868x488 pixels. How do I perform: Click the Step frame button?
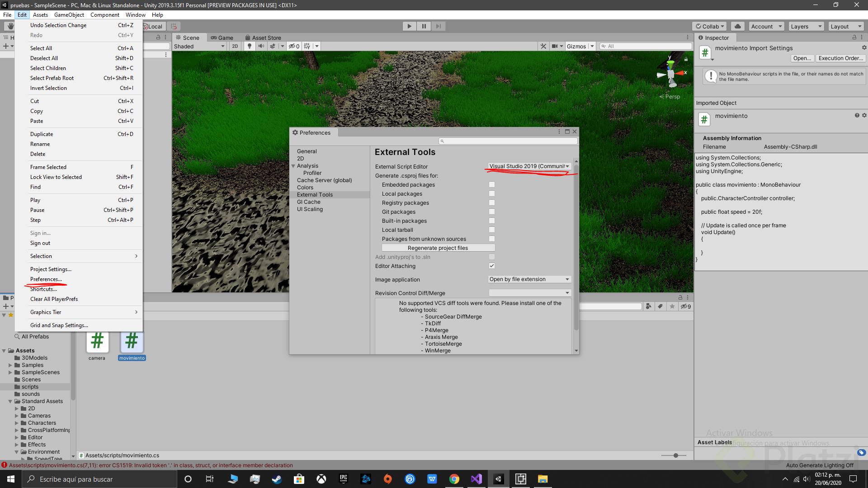pyautogui.click(x=438, y=26)
